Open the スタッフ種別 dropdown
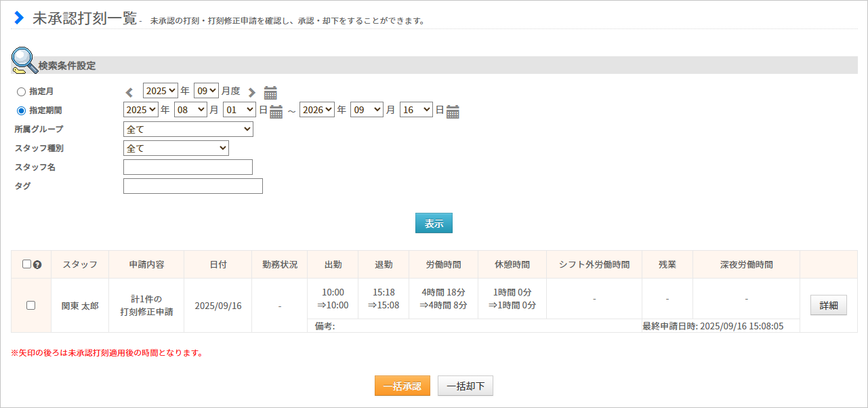Screen dimensions: 868x408 [176, 148]
